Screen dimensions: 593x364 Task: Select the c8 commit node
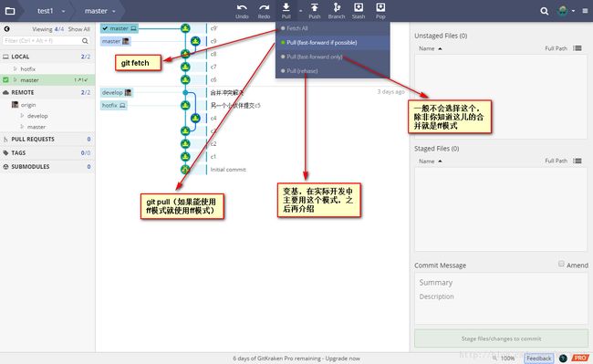pyautogui.click(x=185, y=54)
